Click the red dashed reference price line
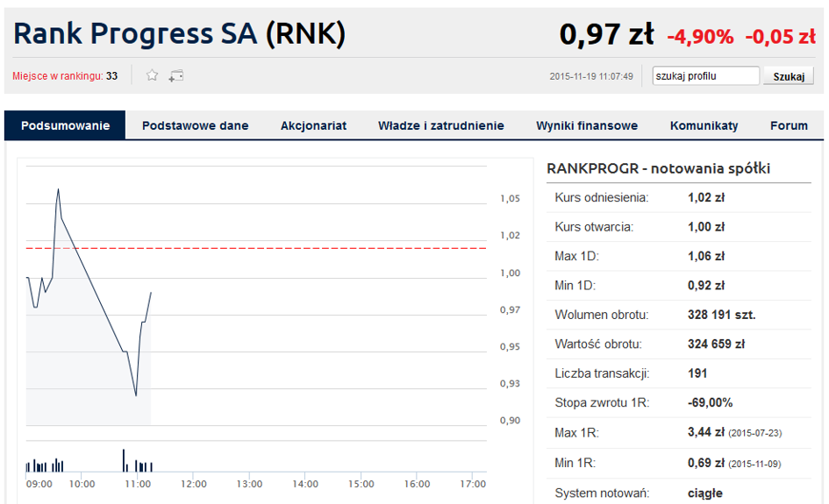 (x=263, y=248)
